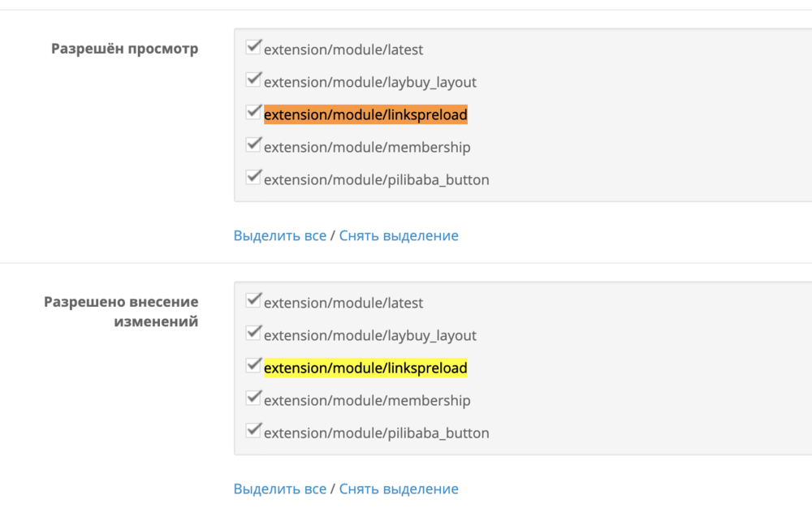Viewport: 812px width, 517px height.
Task: Toggle membership checkbox in Разрешён просмотр list
Action: pos(253,145)
